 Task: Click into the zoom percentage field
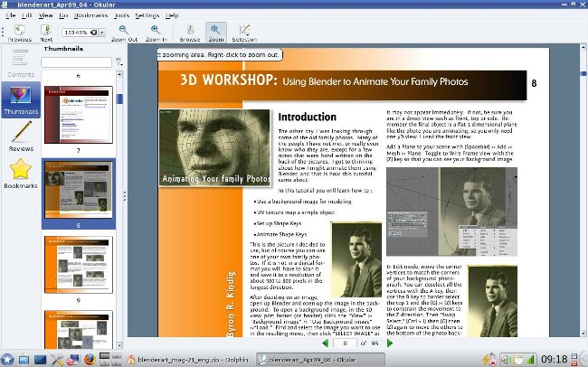click(76, 33)
